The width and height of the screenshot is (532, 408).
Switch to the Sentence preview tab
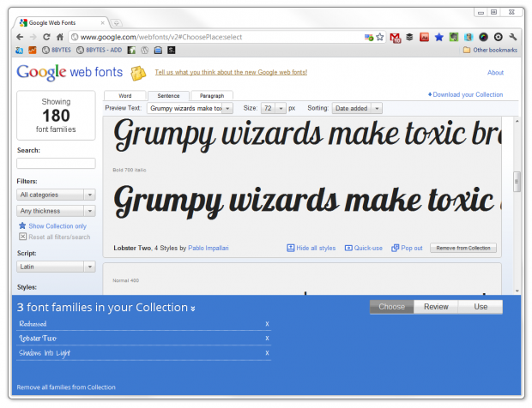coord(168,95)
